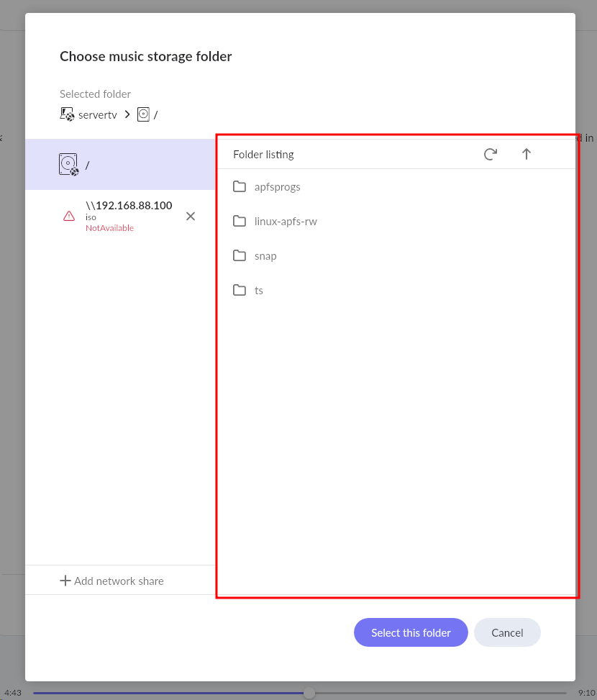Click the ts folder icon

point(240,290)
